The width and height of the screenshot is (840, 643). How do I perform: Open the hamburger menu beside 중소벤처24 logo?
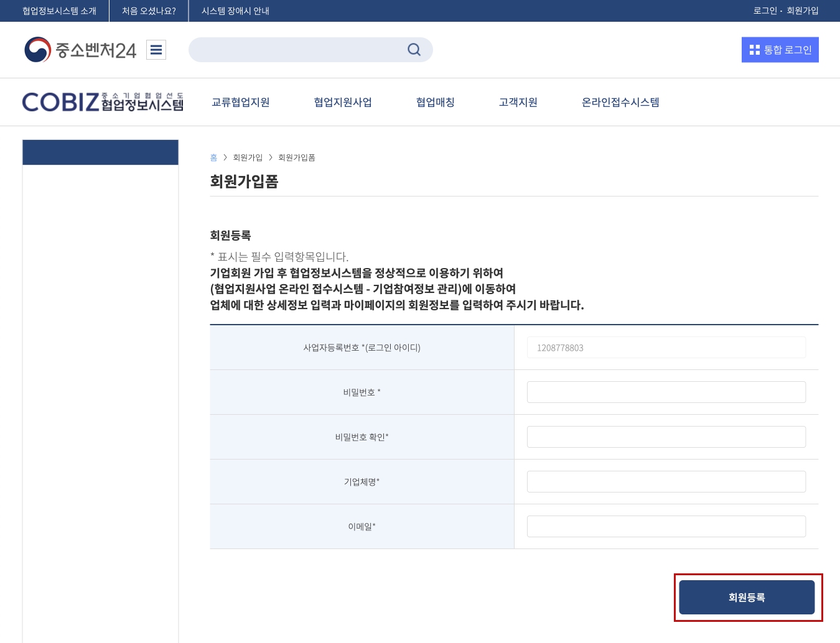click(156, 50)
